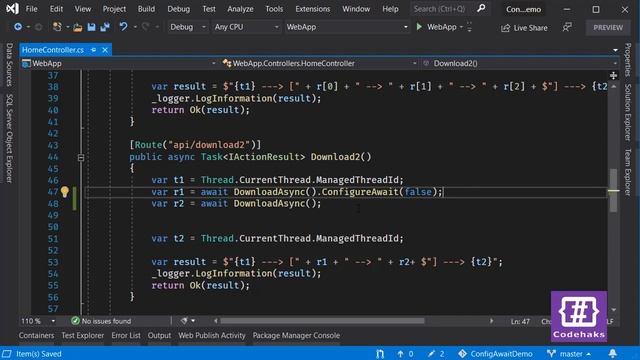
Task: Open the Help menu
Action: 390,9
